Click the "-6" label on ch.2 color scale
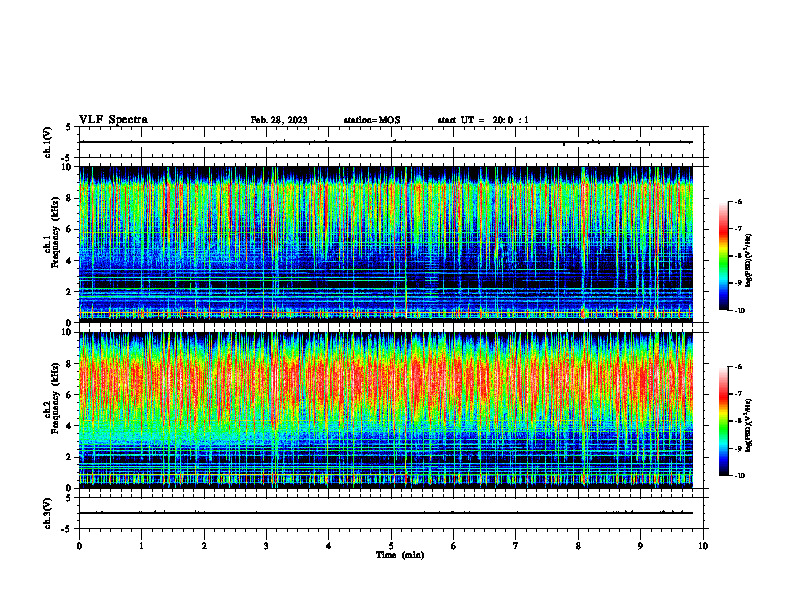The width and height of the screenshot is (792, 612). [738, 367]
